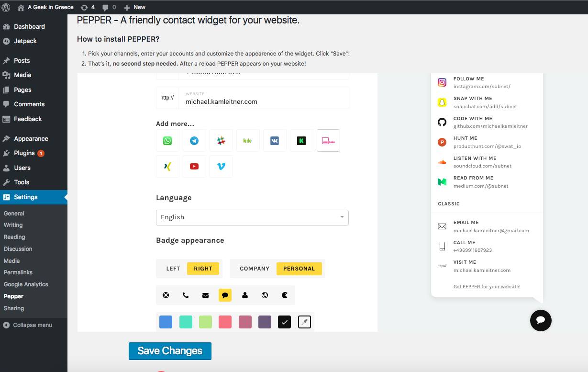Click the Email Me contact entry
This screenshot has height=372, width=588.
point(487,226)
